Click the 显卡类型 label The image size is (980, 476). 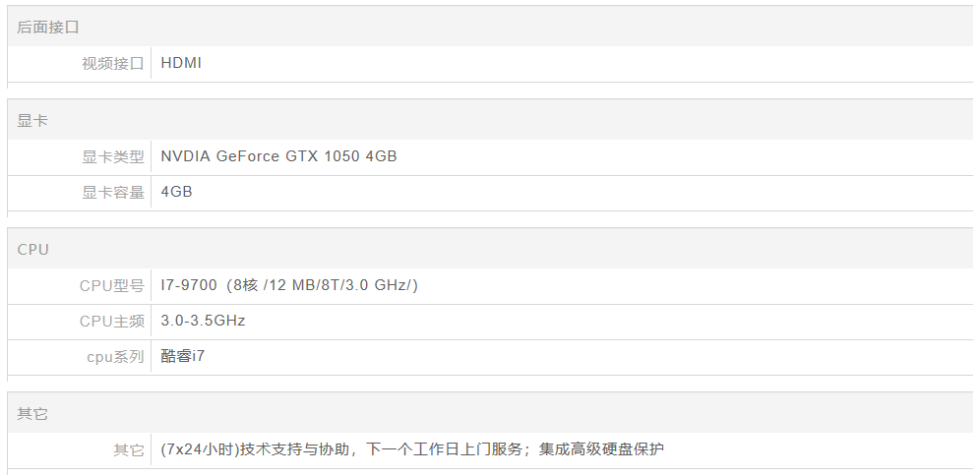(112, 156)
